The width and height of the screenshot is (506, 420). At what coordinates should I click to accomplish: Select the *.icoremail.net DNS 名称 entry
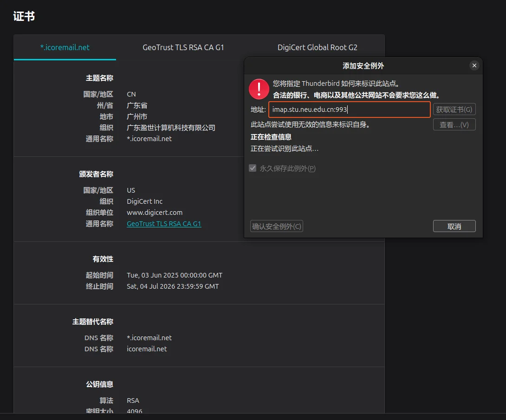click(149, 337)
